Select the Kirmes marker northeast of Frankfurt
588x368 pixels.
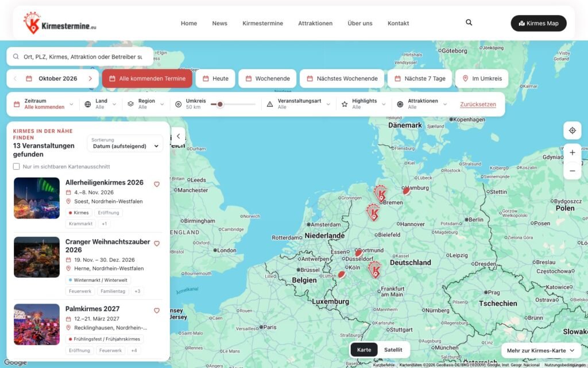[x=374, y=269]
